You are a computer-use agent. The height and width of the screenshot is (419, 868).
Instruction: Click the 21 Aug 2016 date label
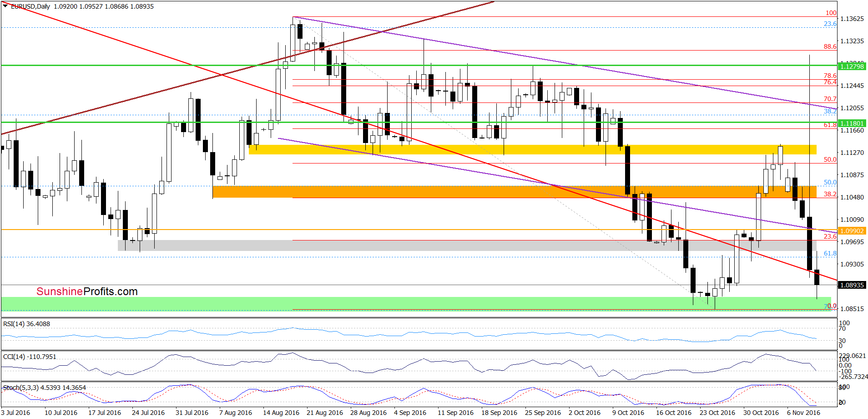point(325,413)
